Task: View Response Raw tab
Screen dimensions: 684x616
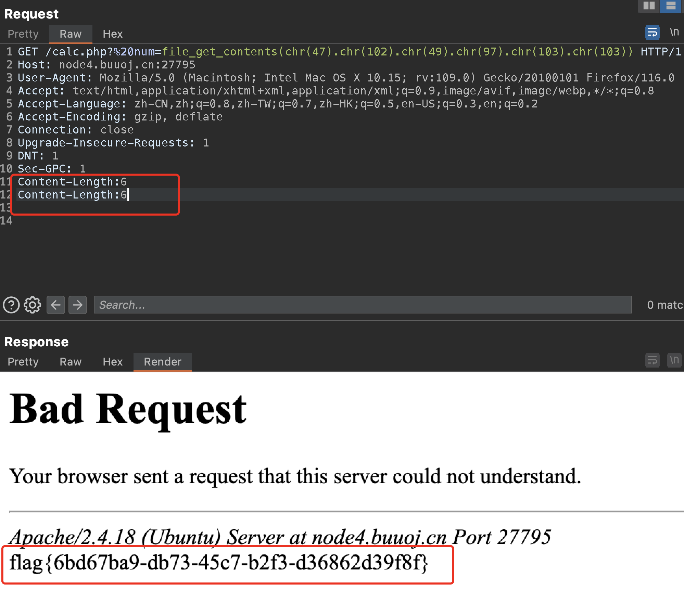Action: [x=71, y=362]
